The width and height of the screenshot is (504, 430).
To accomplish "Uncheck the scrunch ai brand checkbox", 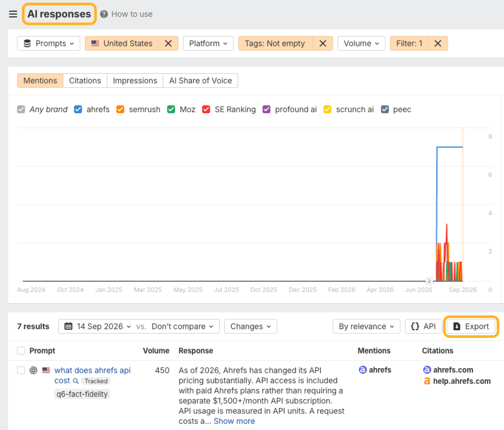I will [327, 109].
